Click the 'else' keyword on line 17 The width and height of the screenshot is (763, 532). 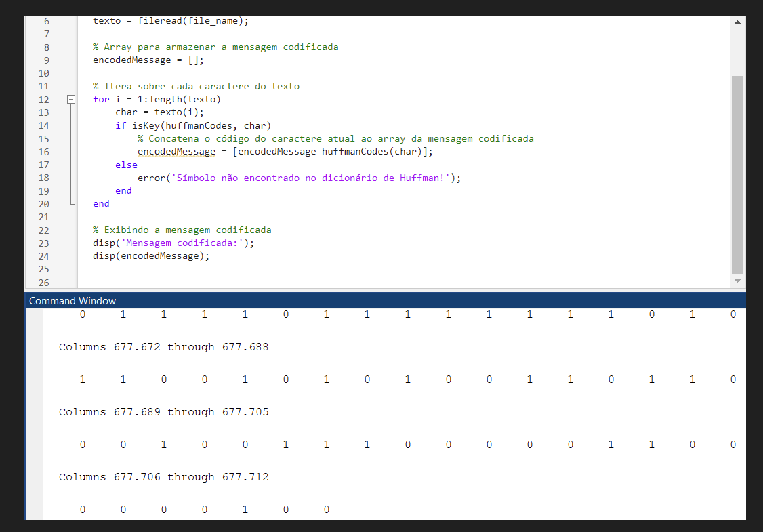126,165
